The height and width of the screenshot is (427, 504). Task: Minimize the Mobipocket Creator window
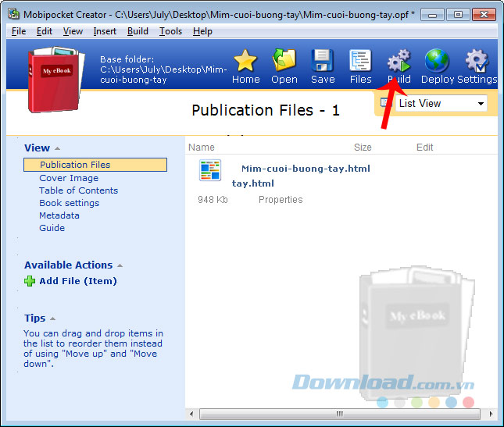432,15
